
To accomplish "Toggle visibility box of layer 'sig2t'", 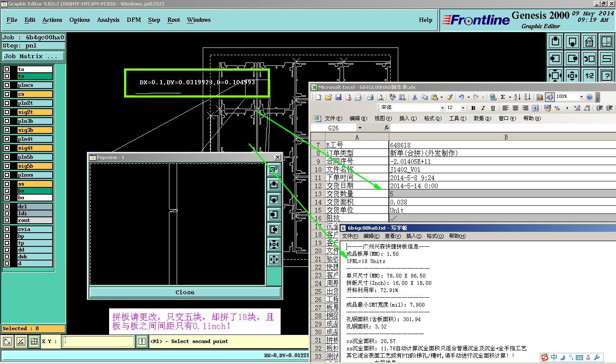I will click(7, 112).
